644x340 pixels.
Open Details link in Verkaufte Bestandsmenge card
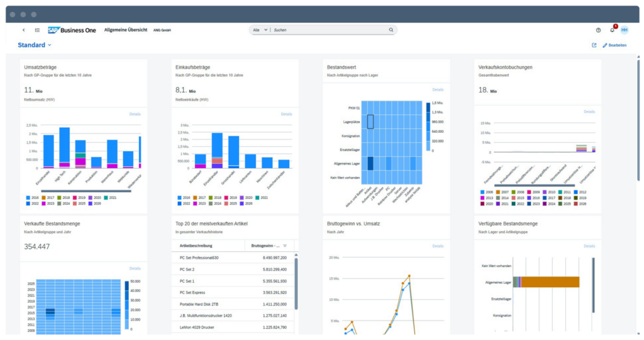(x=135, y=268)
